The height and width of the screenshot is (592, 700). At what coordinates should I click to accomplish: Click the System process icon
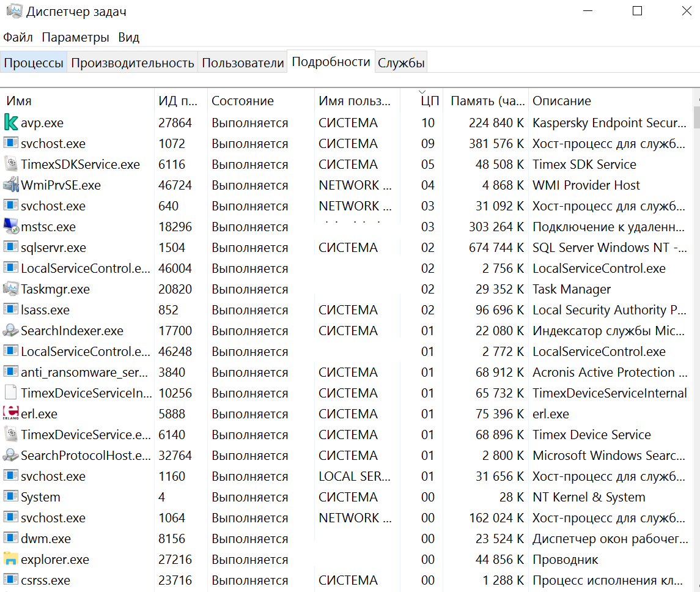point(11,497)
